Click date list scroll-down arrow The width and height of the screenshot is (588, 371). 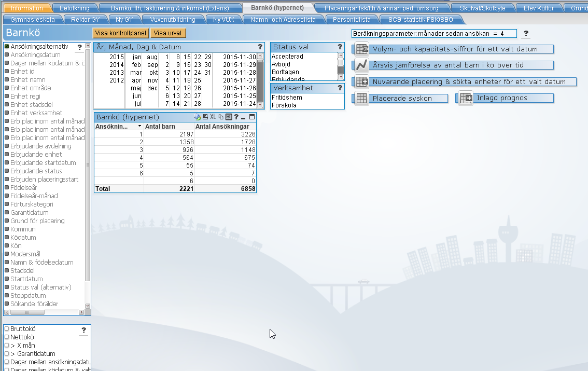tap(260, 105)
